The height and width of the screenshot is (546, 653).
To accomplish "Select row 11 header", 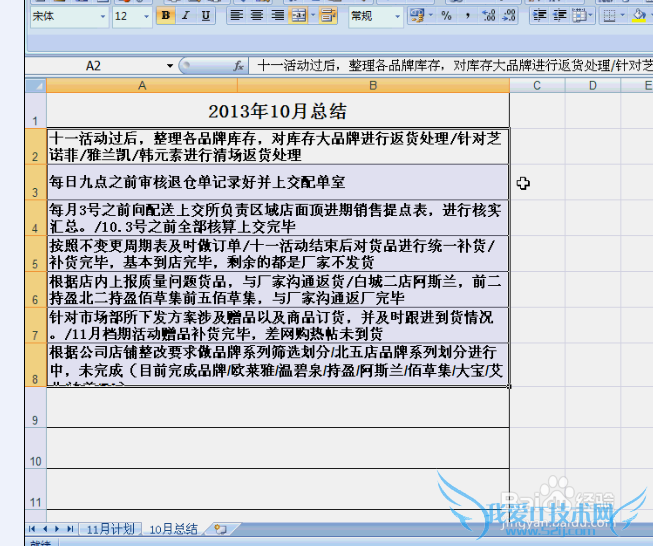I will 36,489.
